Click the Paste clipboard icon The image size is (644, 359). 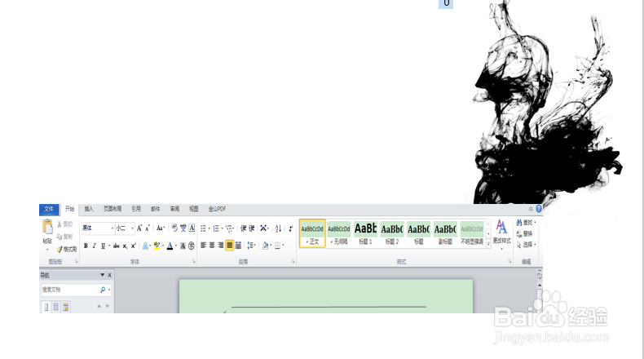[x=47, y=227]
